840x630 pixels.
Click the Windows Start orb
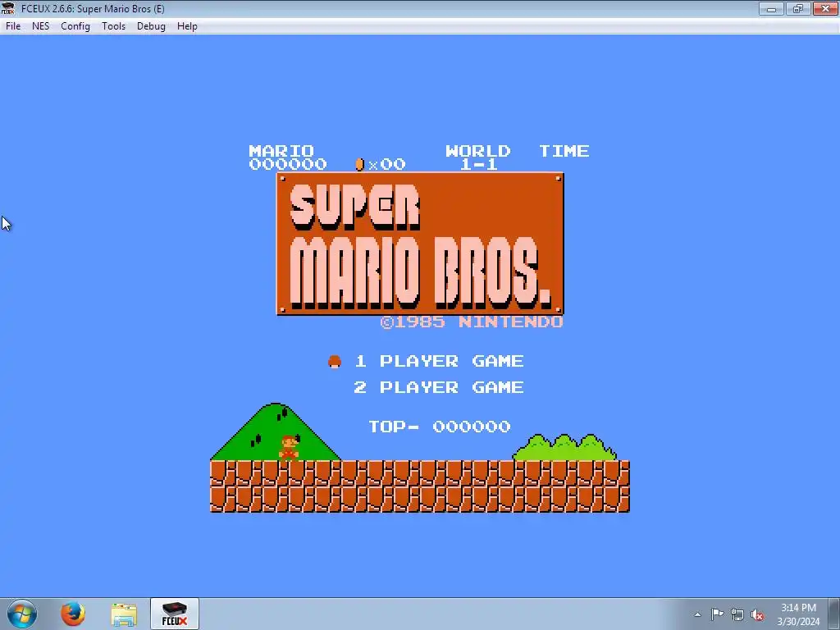pyautogui.click(x=22, y=614)
